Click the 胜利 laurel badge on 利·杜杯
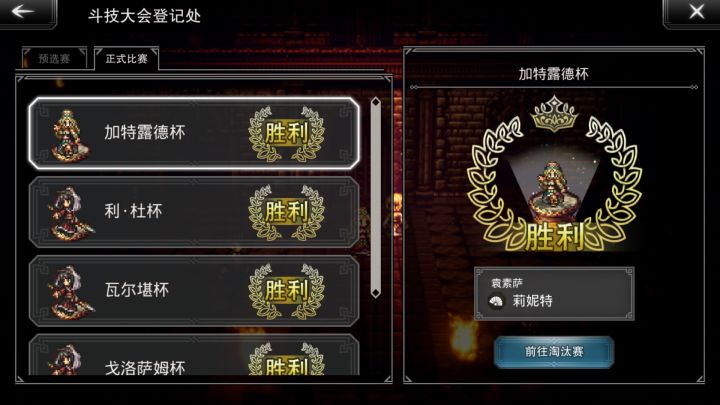The height and width of the screenshot is (405, 720). [x=287, y=212]
